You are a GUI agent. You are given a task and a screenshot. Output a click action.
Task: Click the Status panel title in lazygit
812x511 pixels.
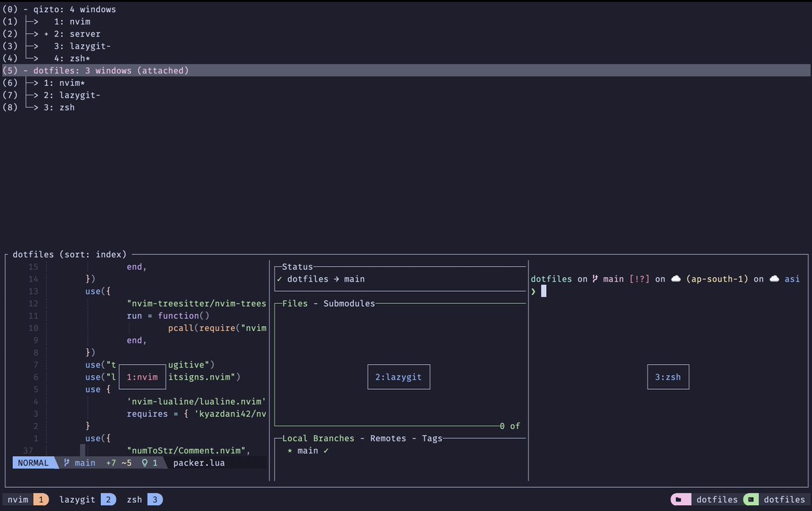click(x=298, y=267)
